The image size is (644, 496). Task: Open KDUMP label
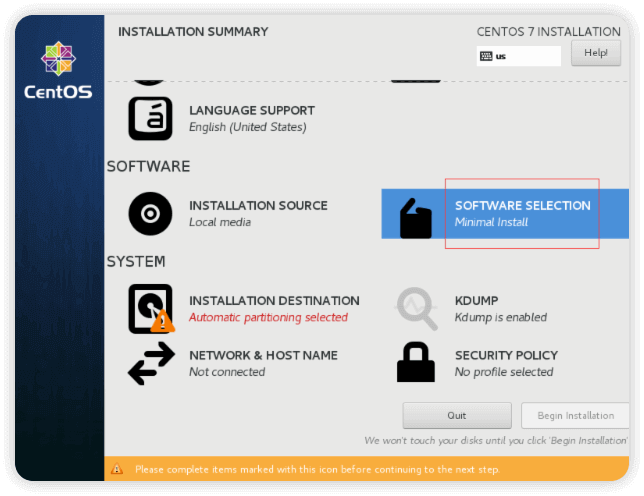point(476,301)
